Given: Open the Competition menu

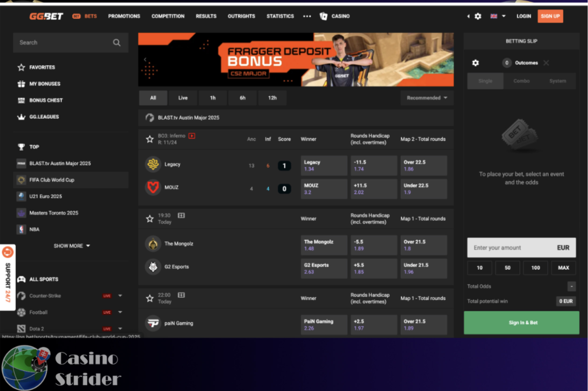Looking at the screenshot, I should coord(168,16).
